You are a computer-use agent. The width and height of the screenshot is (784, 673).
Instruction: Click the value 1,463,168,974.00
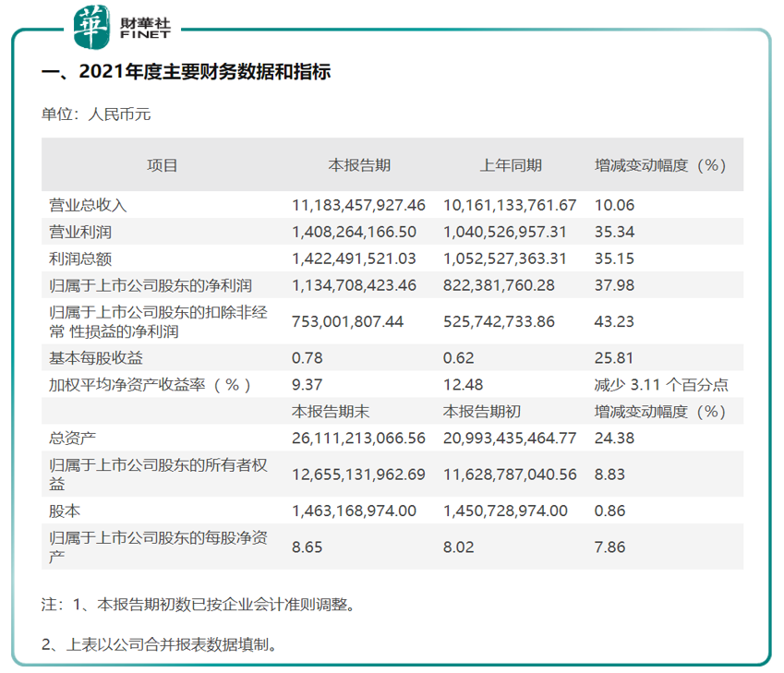(354, 511)
